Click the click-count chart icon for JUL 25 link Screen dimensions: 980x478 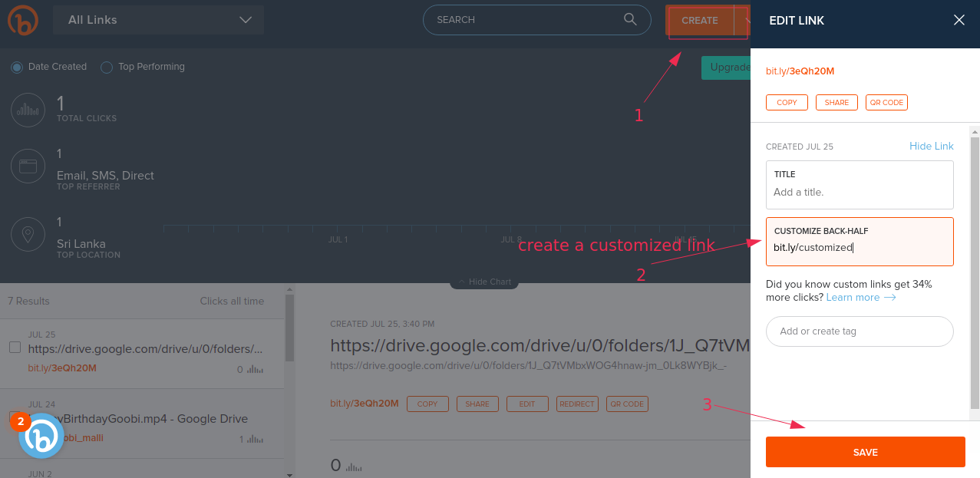coord(256,370)
